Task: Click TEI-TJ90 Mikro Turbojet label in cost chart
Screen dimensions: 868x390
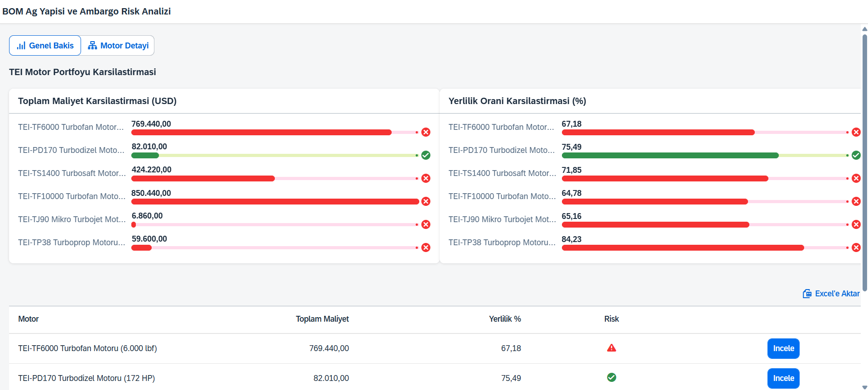Action: [72, 219]
